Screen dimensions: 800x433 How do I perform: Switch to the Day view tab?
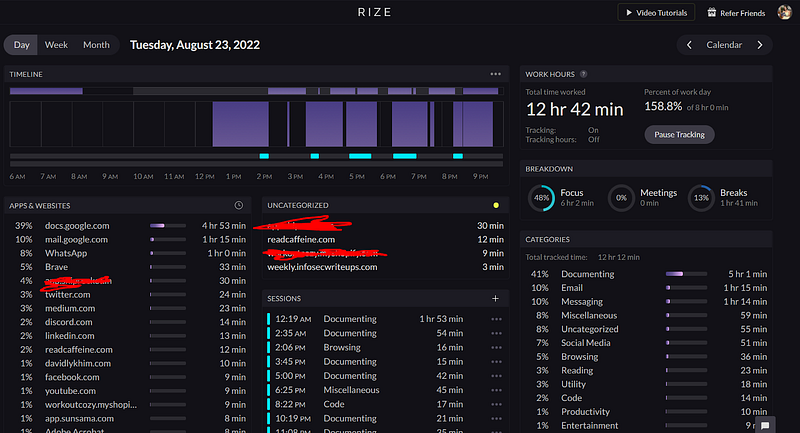pyautogui.click(x=21, y=45)
